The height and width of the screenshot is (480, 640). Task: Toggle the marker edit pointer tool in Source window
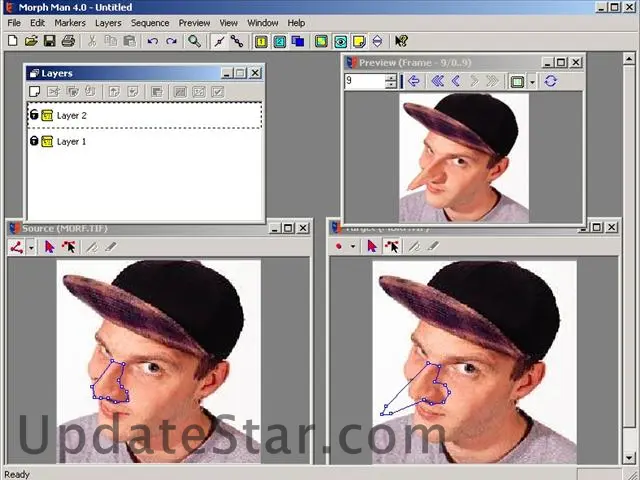[68, 247]
